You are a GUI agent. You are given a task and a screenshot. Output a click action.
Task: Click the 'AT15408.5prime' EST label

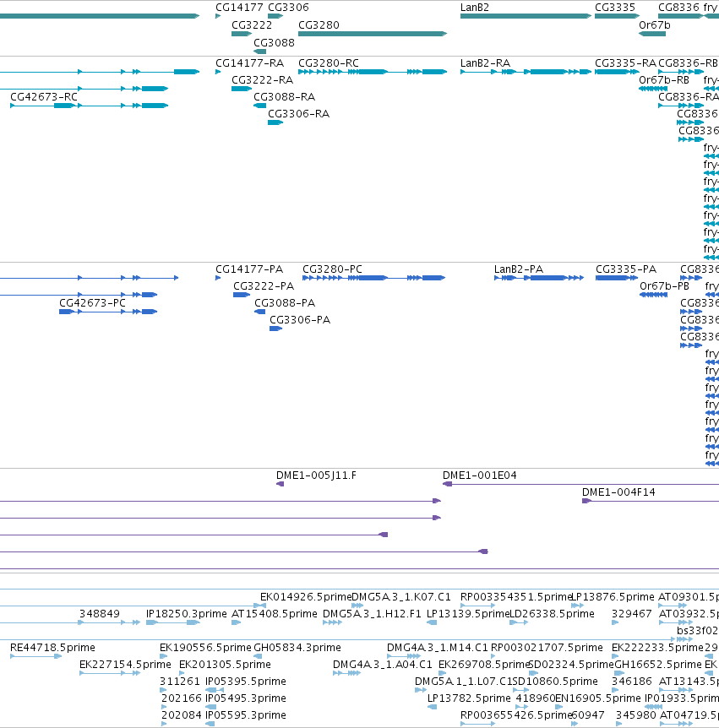click(x=274, y=613)
